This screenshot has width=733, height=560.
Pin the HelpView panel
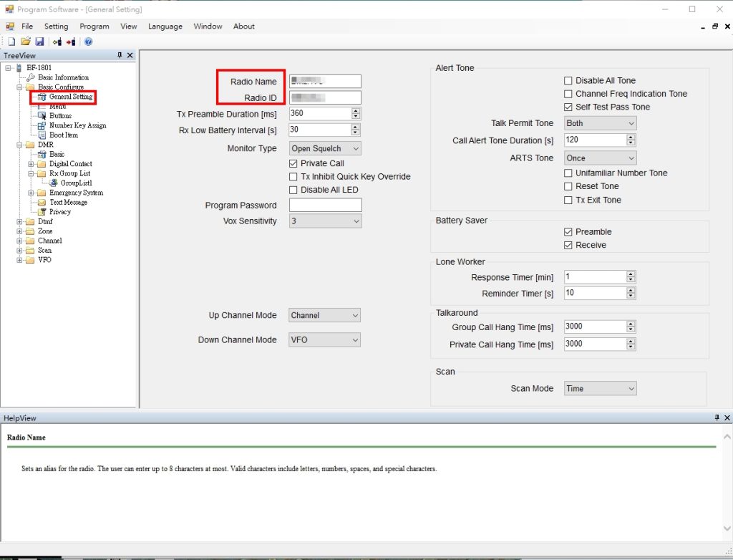[717, 417]
